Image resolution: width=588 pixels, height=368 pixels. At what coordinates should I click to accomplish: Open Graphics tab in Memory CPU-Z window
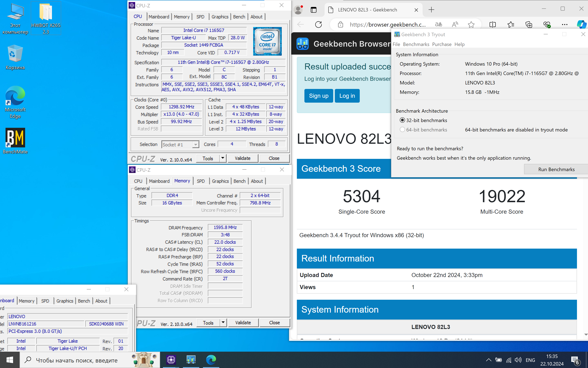(x=220, y=181)
